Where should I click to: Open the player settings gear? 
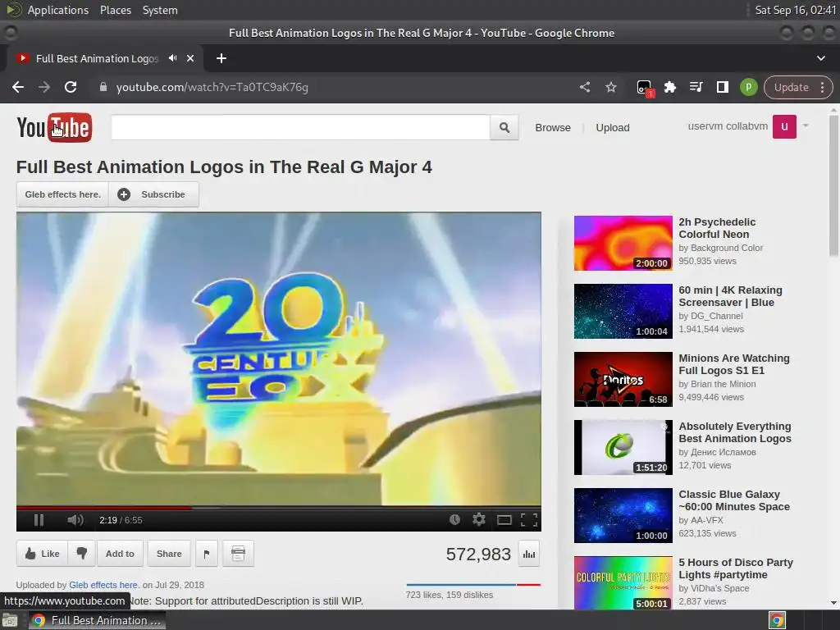[x=479, y=519]
